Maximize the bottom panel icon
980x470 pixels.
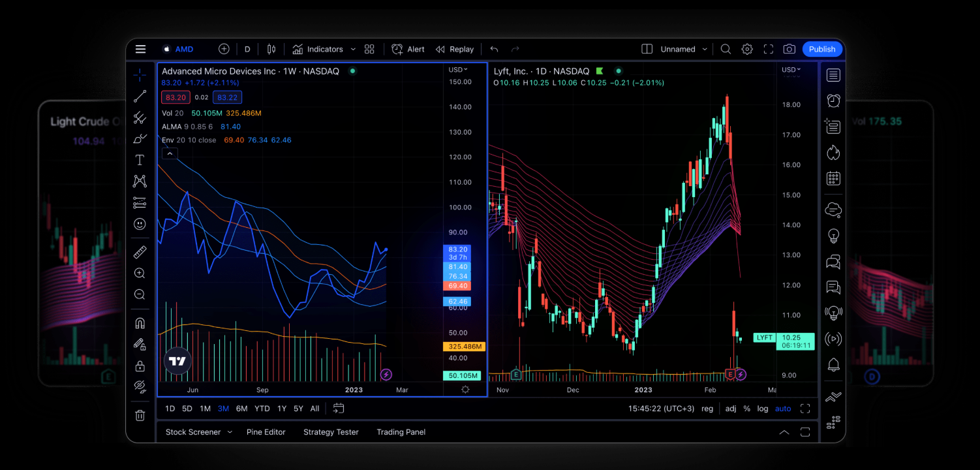[x=805, y=432]
